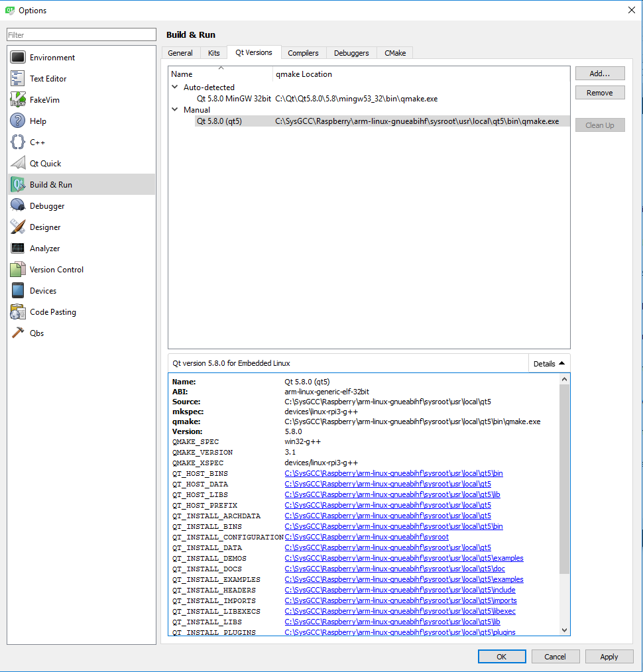Viewport: 643px width, 672px height.
Task: Click the Build & Run icon
Action: coord(18,184)
